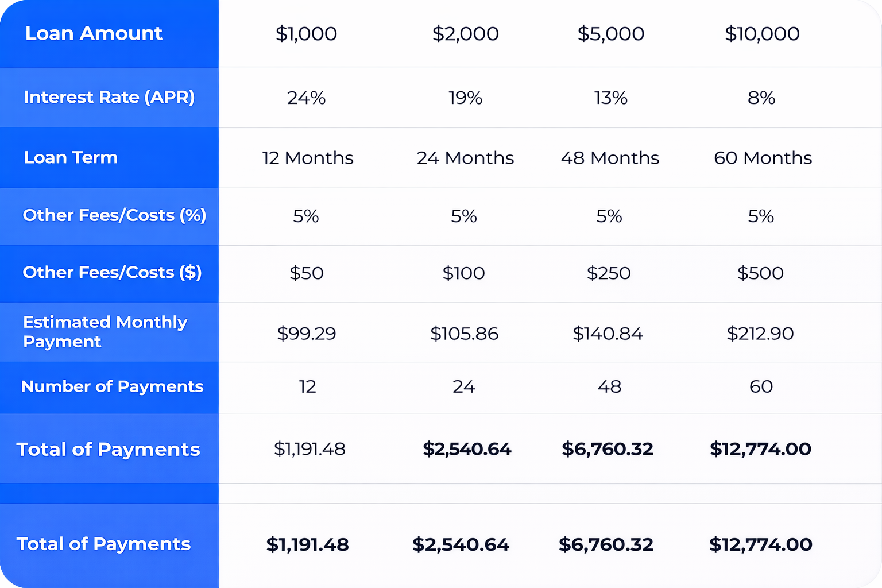Click the Number of Payments row header
Image resolution: width=882 pixels, height=588 pixels.
(112, 386)
